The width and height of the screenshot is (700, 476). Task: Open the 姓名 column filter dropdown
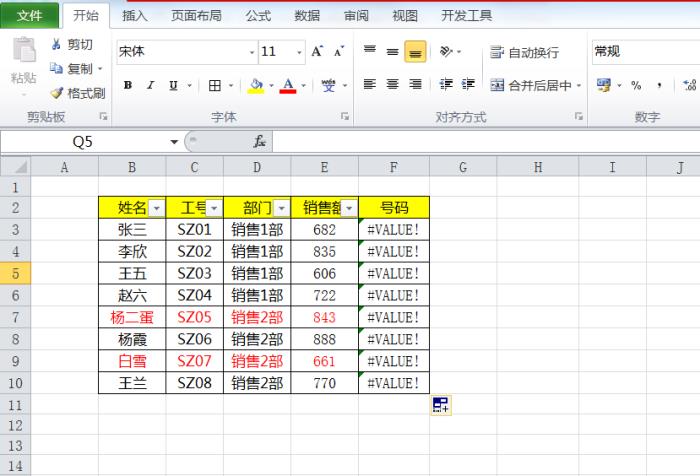[x=157, y=208]
